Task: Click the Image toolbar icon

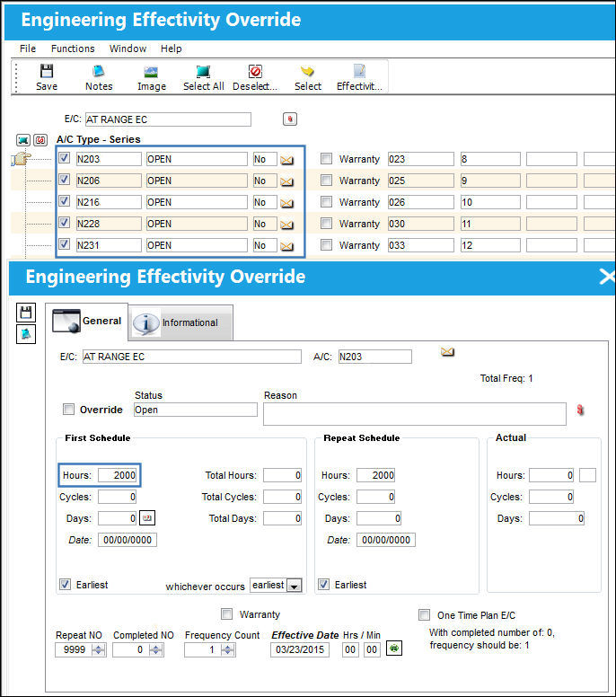Action: (x=152, y=77)
